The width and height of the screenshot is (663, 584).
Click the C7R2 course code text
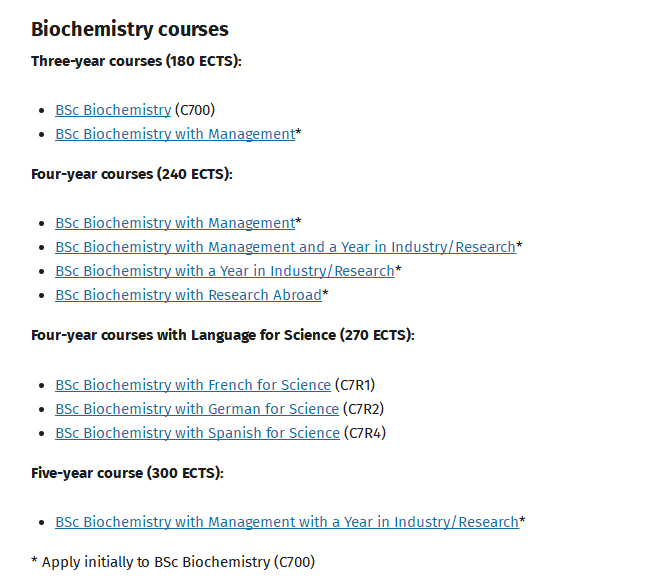363,409
